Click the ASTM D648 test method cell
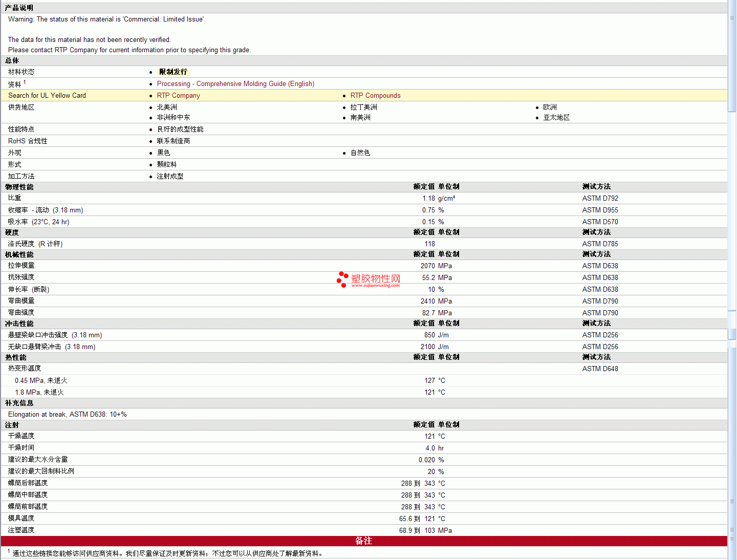 [x=600, y=369]
